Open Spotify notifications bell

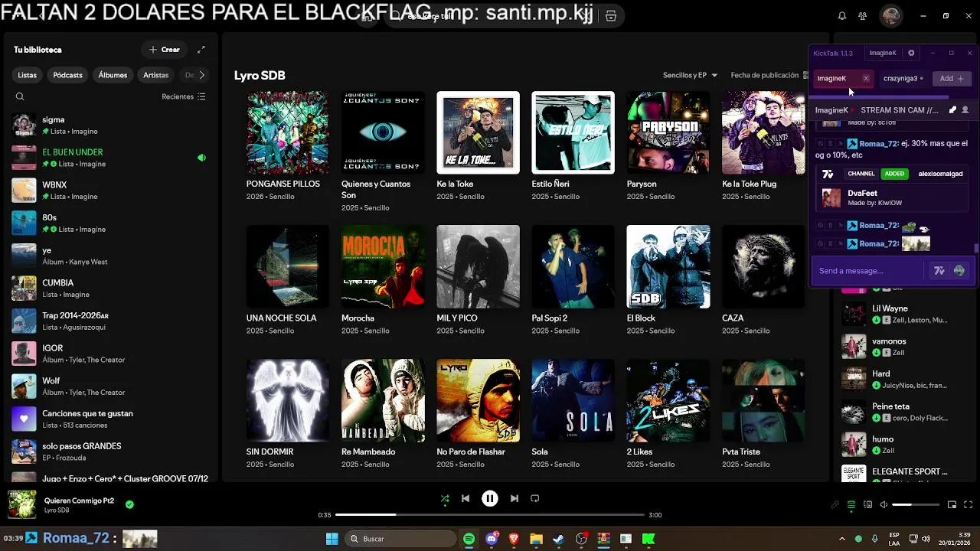point(842,16)
